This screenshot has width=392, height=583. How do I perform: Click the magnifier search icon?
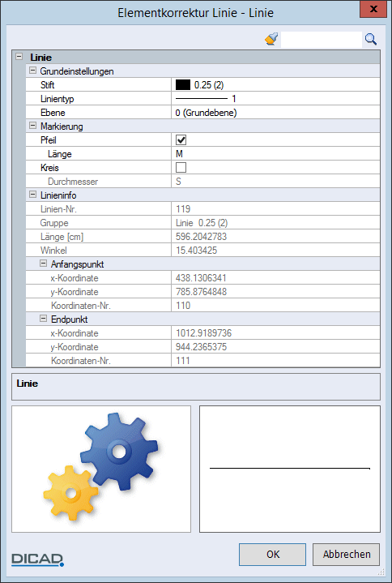[370, 39]
